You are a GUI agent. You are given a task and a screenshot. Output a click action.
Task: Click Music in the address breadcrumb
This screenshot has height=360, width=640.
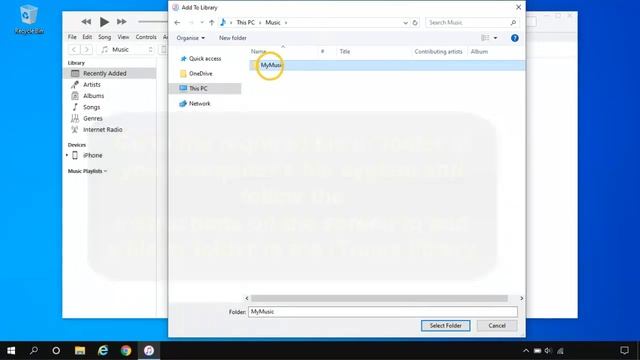point(273,22)
